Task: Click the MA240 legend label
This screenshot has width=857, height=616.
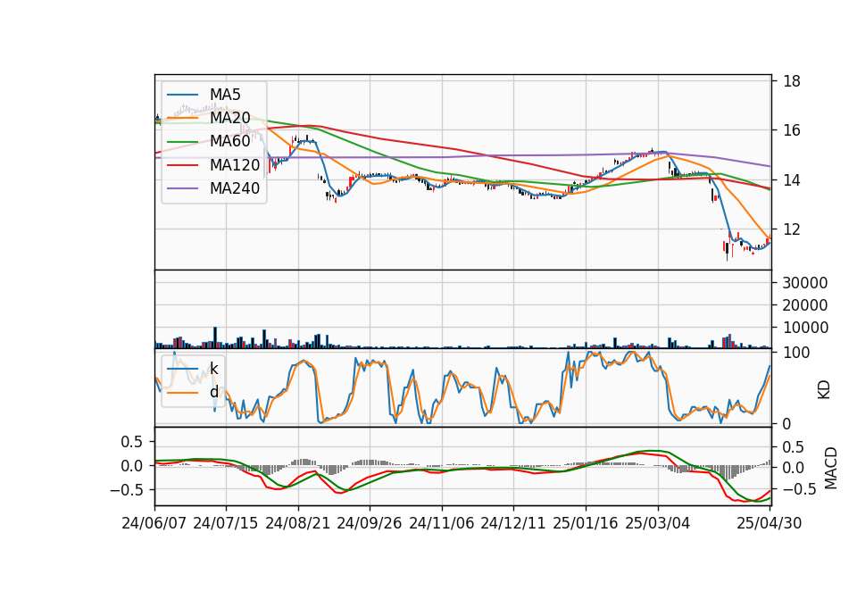Action: coord(235,188)
